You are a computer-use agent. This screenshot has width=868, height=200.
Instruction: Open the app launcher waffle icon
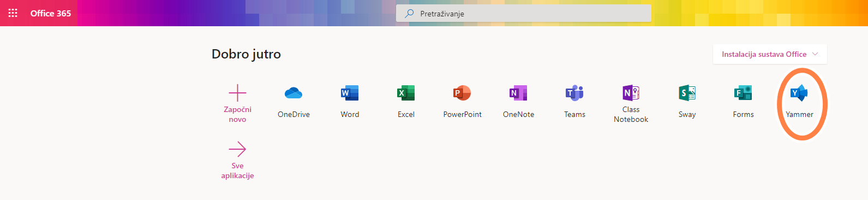click(13, 13)
